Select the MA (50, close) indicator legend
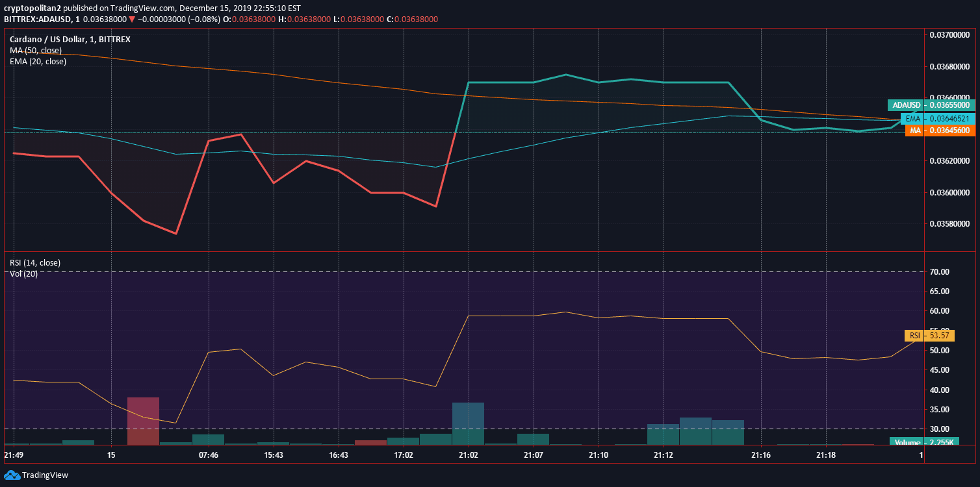This screenshot has height=487, width=980. pos(36,50)
